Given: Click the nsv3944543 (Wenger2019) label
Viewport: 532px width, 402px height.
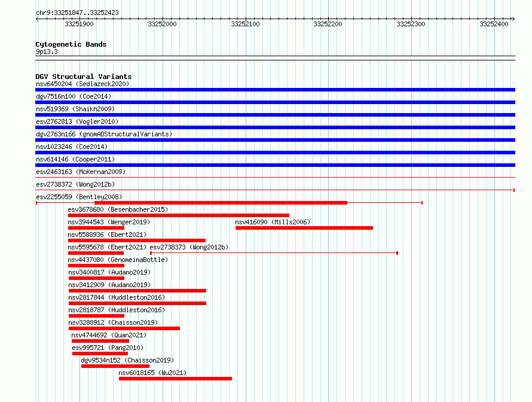Looking at the screenshot, I should coord(109,222).
